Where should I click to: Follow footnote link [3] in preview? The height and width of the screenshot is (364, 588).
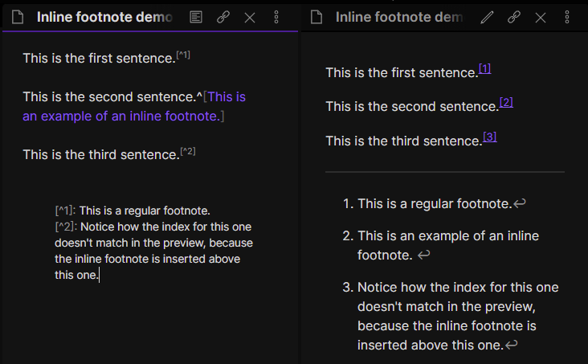pyautogui.click(x=490, y=137)
